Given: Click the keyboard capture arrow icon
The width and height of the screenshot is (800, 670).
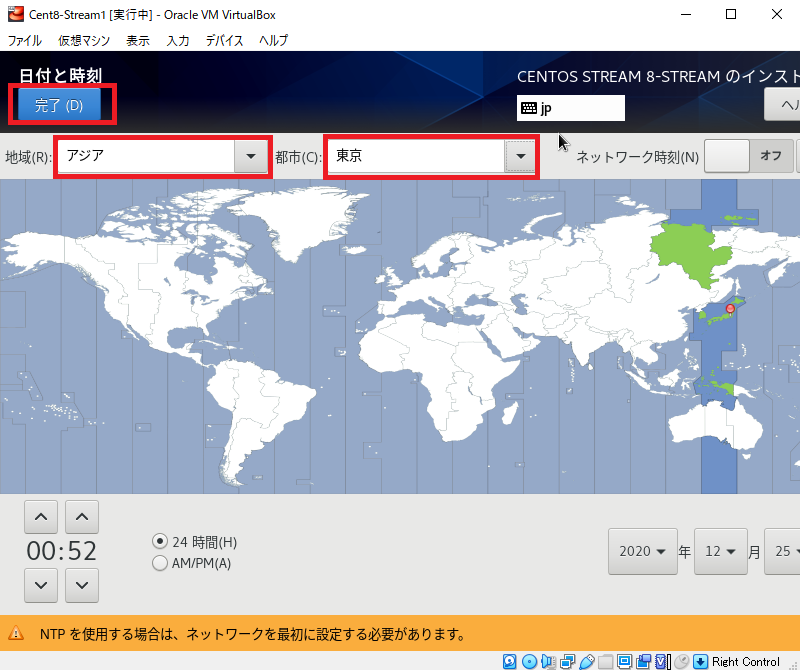Looking at the screenshot, I should tap(700, 661).
